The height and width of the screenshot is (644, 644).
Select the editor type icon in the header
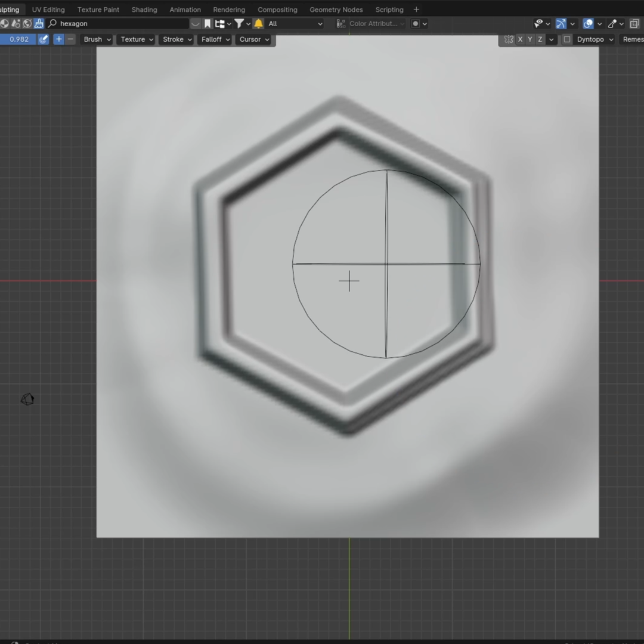coord(5,23)
